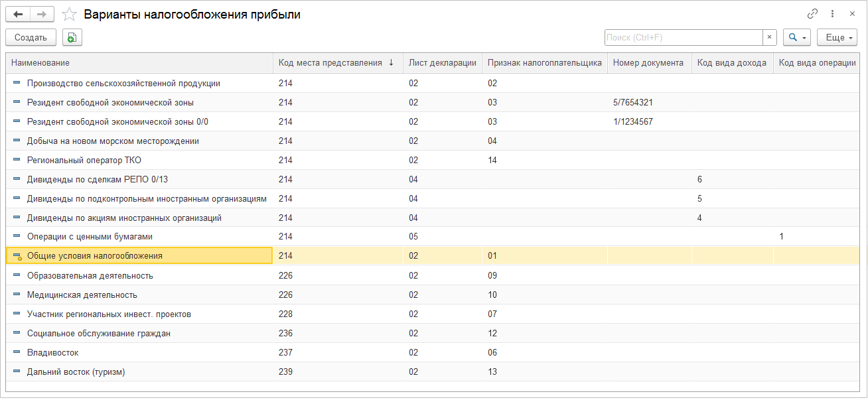
Task: Copy the link with the chain icon
Action: (x=812, y=14)
